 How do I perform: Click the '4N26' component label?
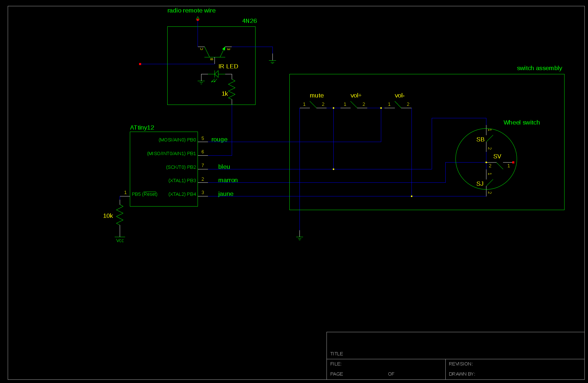click(x=249, y=21)
